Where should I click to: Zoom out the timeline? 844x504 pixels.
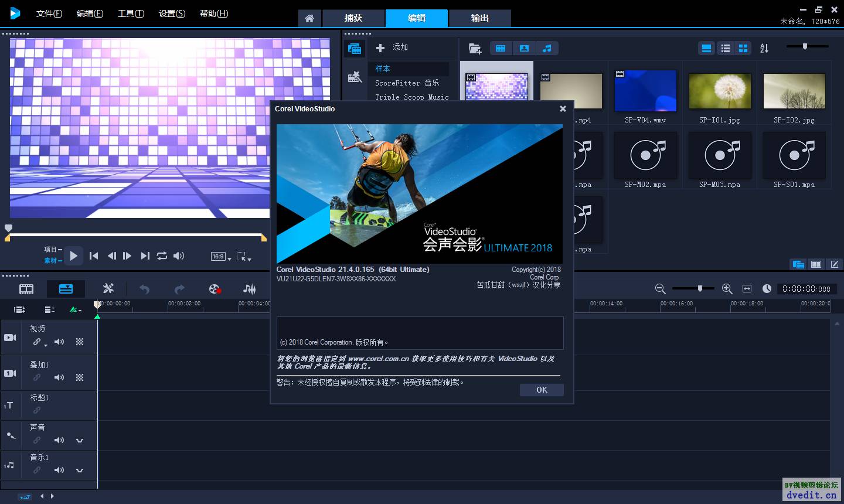coord(660,289)
